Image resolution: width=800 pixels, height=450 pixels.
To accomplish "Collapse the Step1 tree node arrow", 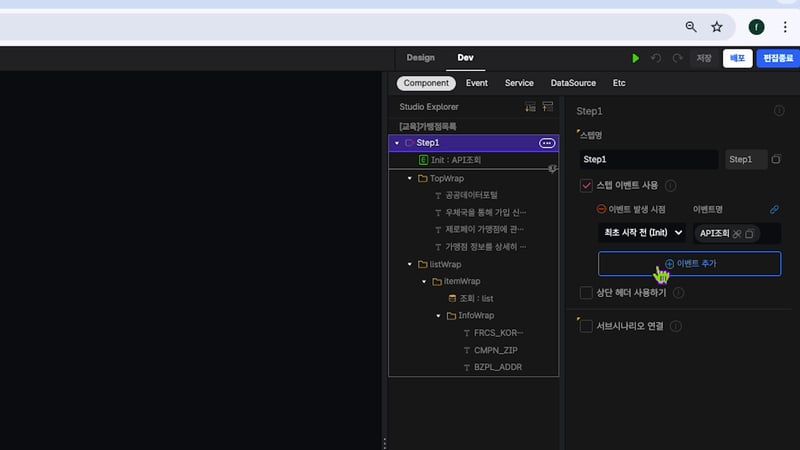I will point(397,143).
